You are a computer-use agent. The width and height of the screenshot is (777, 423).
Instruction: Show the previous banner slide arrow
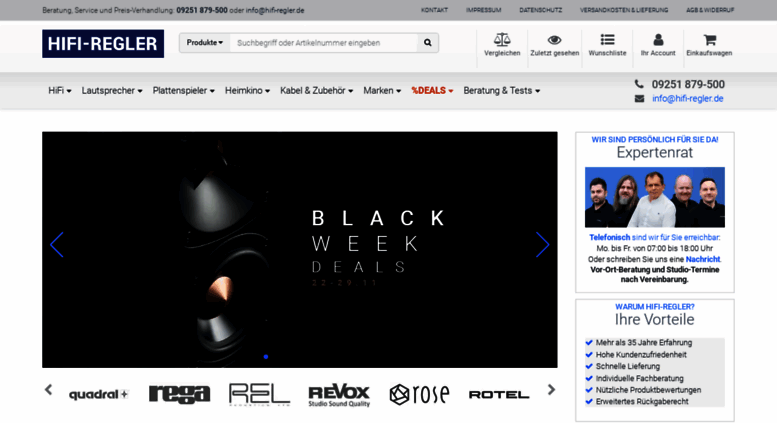tap(56, 245)
